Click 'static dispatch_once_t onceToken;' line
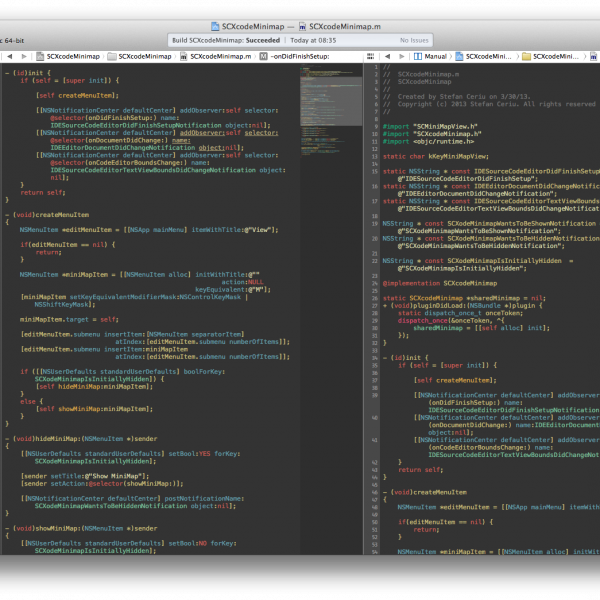This screenshot has width=600, height=600. click(460, 313)
